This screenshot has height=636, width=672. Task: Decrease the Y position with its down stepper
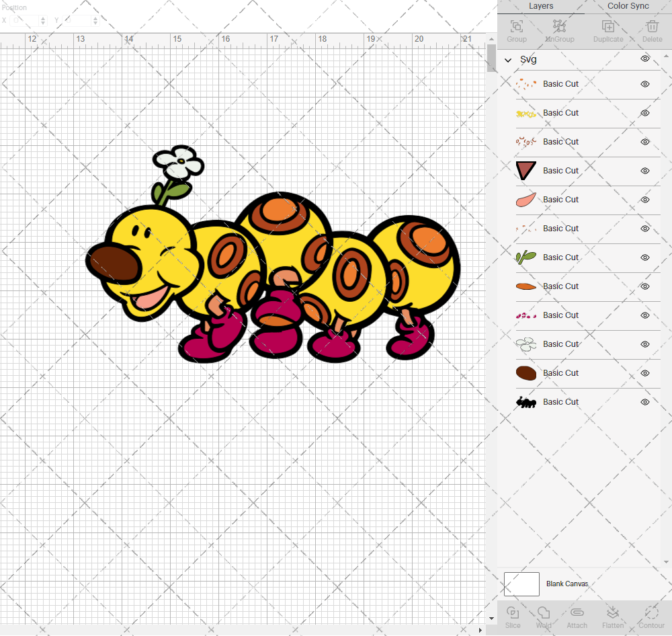pos(95,23)
